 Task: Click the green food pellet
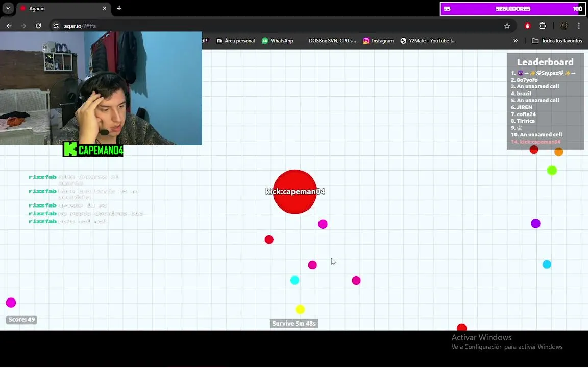coord(552,171)
